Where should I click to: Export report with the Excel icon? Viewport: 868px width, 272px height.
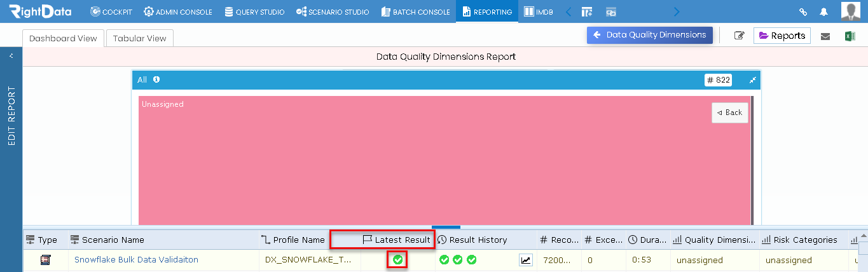pyautogui.click(x=850, y=36)
